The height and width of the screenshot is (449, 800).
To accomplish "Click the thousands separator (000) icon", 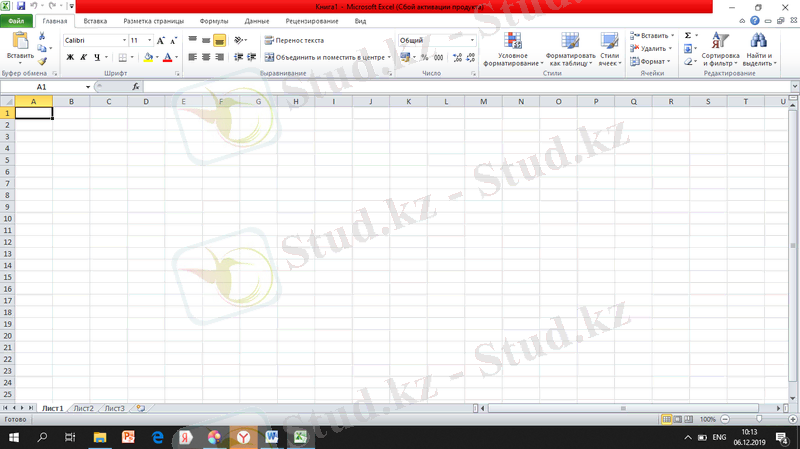I will pos(438,57).
